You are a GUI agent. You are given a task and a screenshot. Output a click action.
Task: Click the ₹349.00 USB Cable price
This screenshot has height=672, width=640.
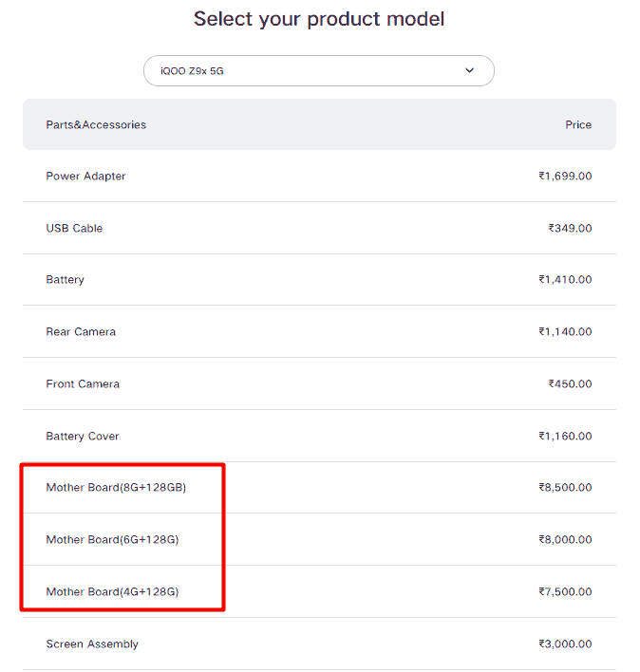570,229
